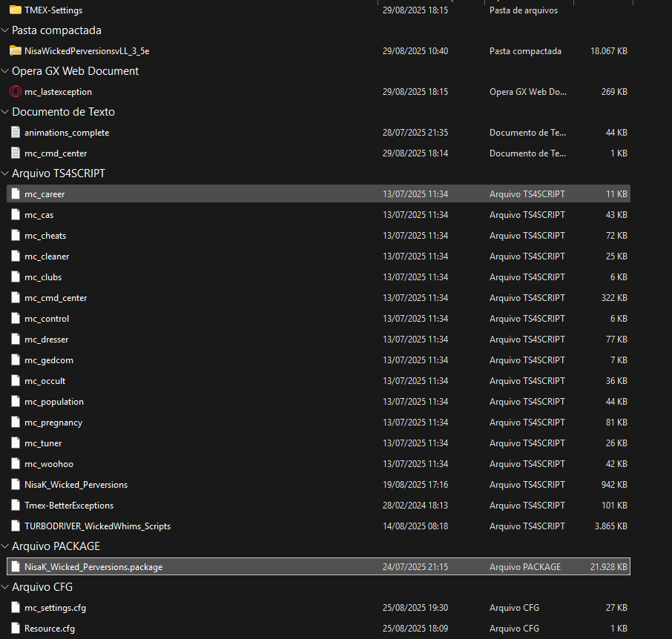Click the file icon next to mc_woohoo
This screenshot has height=639, width=672.
16,464
